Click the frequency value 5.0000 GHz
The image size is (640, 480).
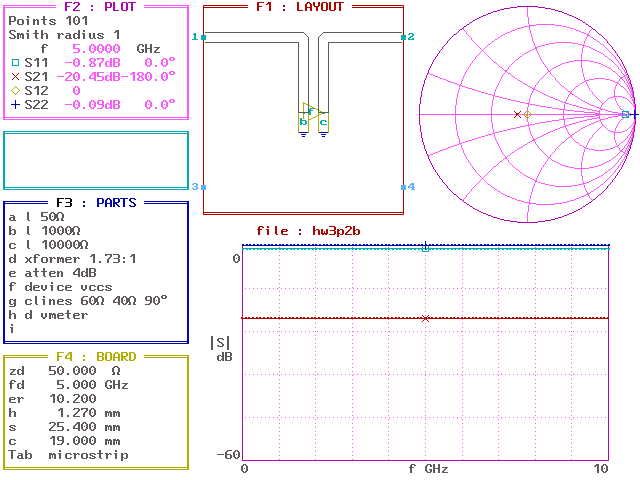[96, 49]
